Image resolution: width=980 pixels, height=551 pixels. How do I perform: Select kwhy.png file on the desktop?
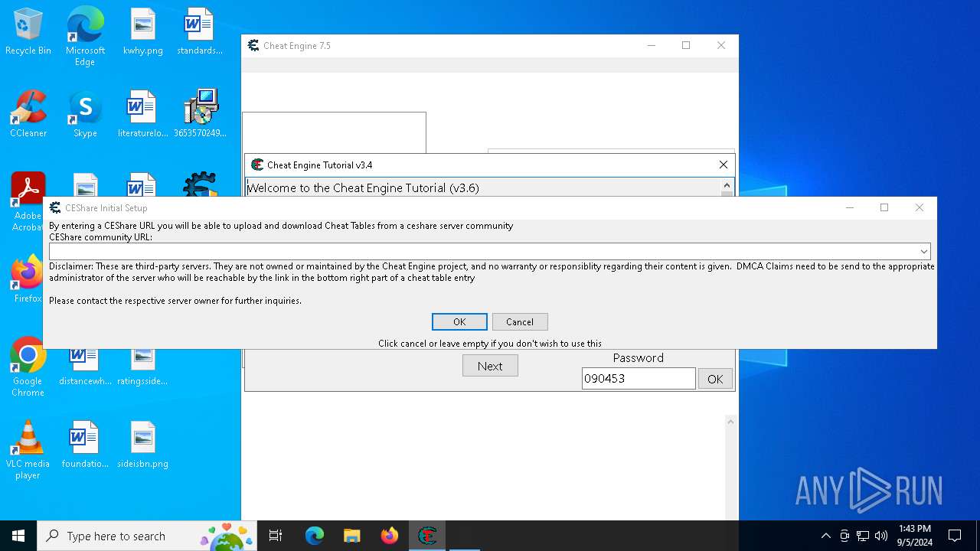[143, 31]
